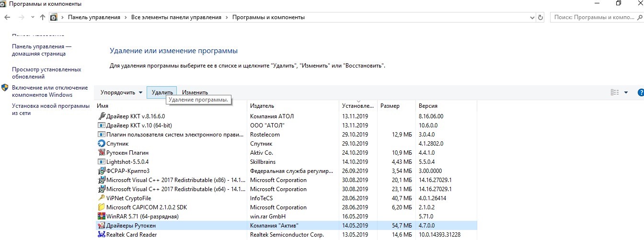
Task: Click the Realtek Card Reader icon
Action: pyautogui.click(x=101, y=235)
